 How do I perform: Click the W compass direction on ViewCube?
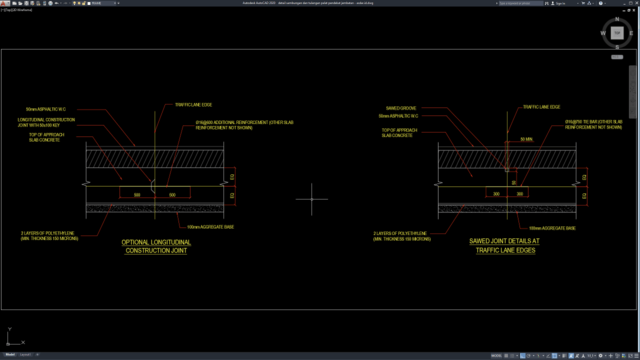[603, 33]
